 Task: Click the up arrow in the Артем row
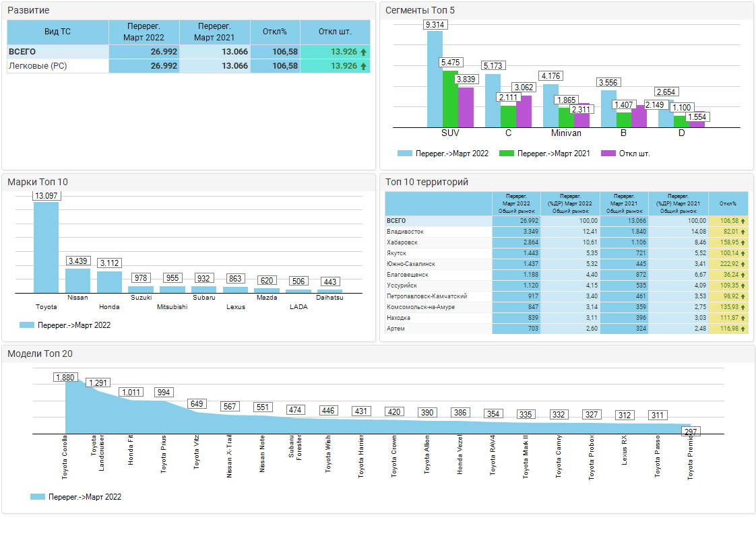(743, 329)
